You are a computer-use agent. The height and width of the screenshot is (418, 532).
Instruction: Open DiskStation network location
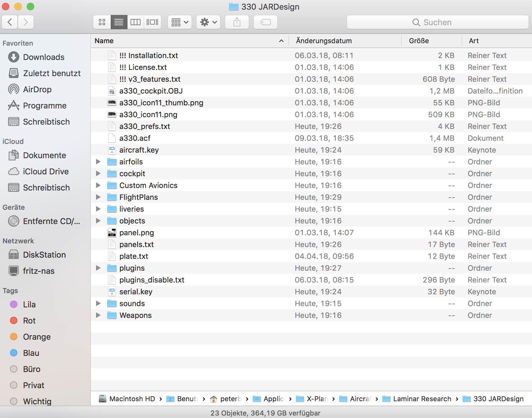click(37, 255)
